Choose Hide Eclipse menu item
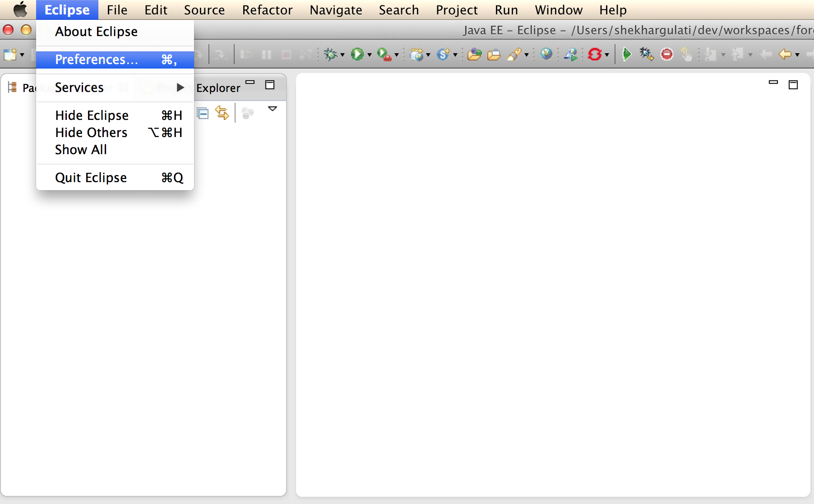The image size is (814, 504). pos(115,115)
